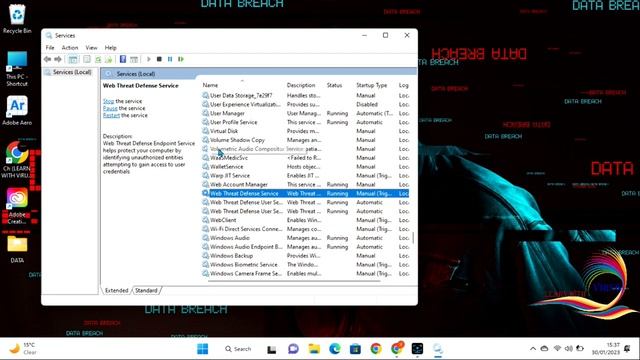
Task: Open the Chat icon in the taskbar
Action: point(293,349)
